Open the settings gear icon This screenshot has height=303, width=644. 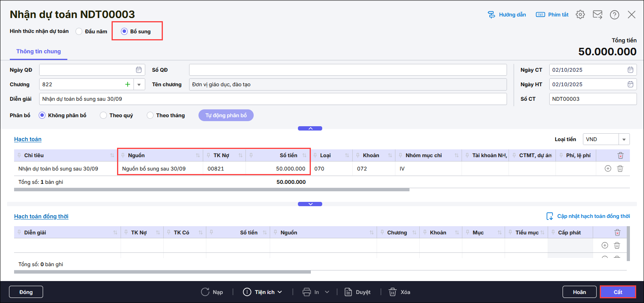click(x=580, y=15)
